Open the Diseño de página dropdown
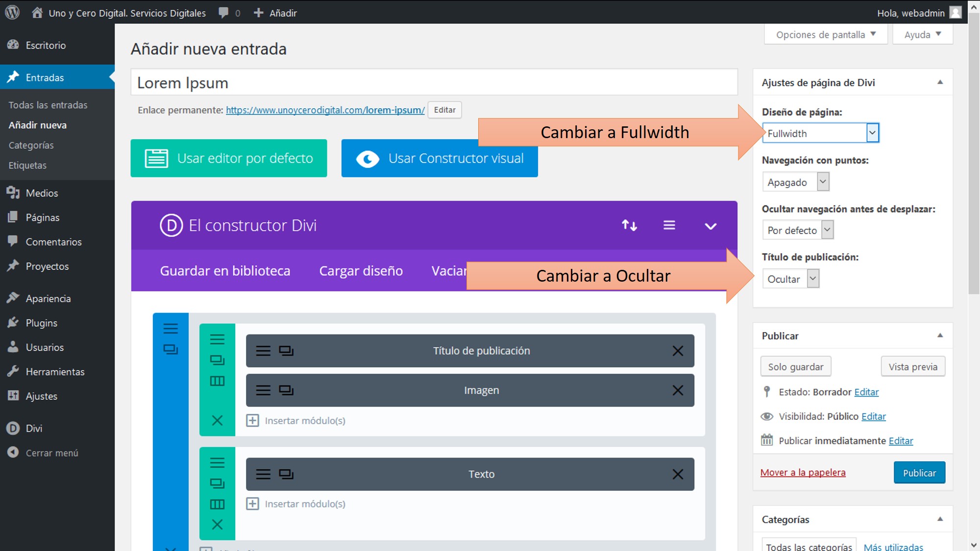This screenshot has width=980, height=551. click(821, 133)
